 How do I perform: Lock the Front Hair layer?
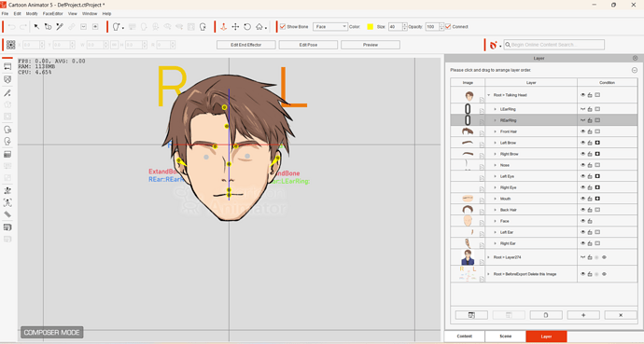pyautogui.click(x=590, y=131)
